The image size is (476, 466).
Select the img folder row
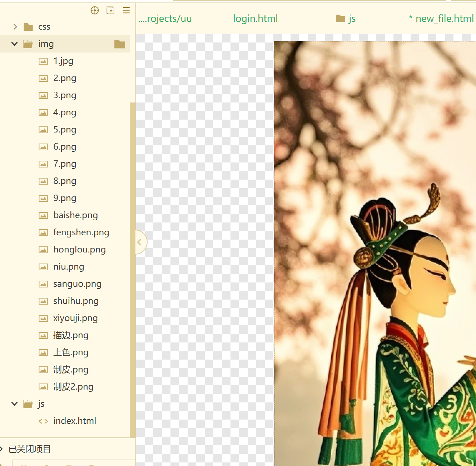click(x=65, y=44)
